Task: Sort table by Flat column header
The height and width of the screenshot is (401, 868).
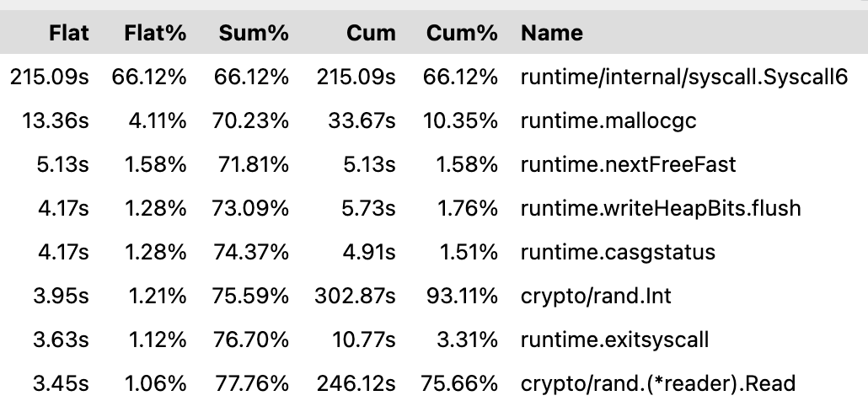Action: 68,33
